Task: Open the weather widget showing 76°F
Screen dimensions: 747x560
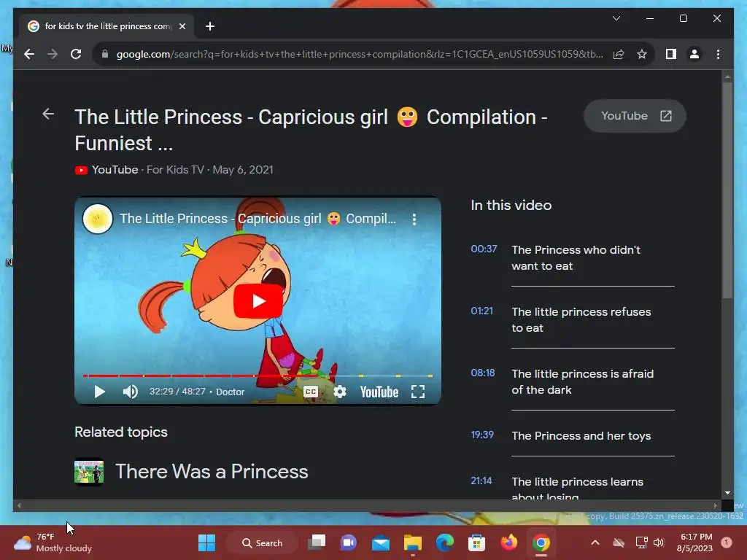Action: click(53, 542)
